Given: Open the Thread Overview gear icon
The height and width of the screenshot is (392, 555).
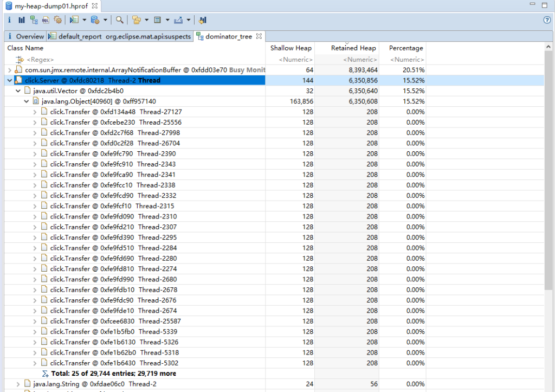Looking at the screenshot, I should tap(57, 20).
